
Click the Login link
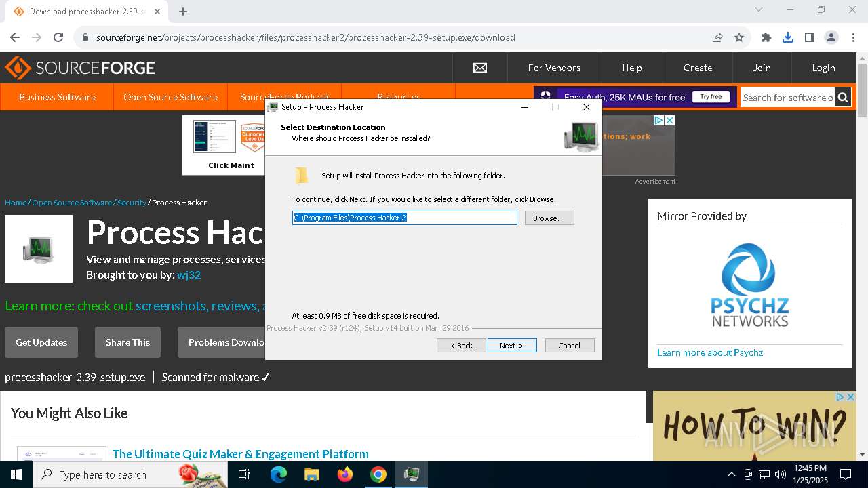click(824, 68)
